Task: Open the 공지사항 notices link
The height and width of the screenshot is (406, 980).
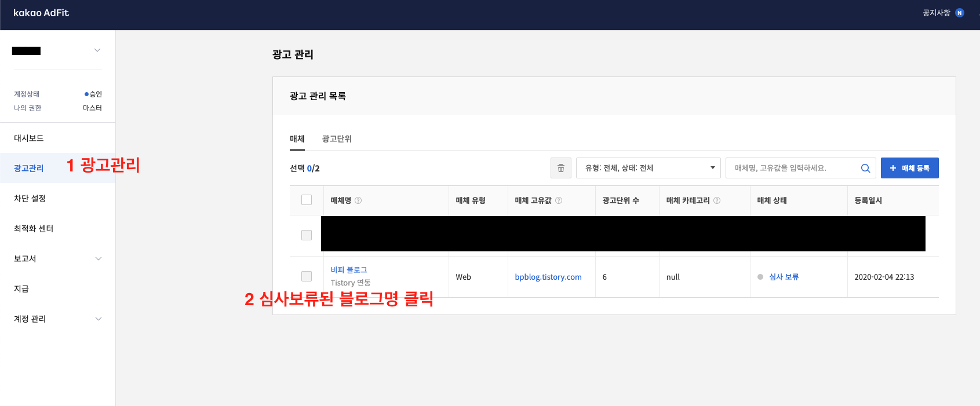Action: tap(936, 13)
